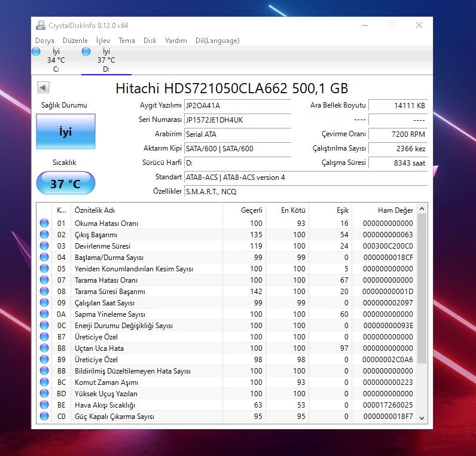
Task: Click the status icon for Çalışılan Saat Sayısı
Action: (x=44, y=302)
